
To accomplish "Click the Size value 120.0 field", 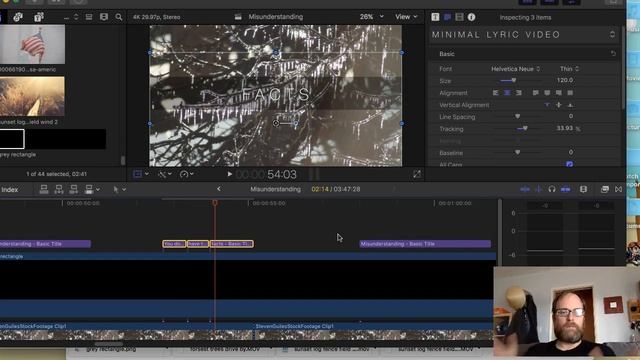I will pyautogui.click(x=565, y=80).
